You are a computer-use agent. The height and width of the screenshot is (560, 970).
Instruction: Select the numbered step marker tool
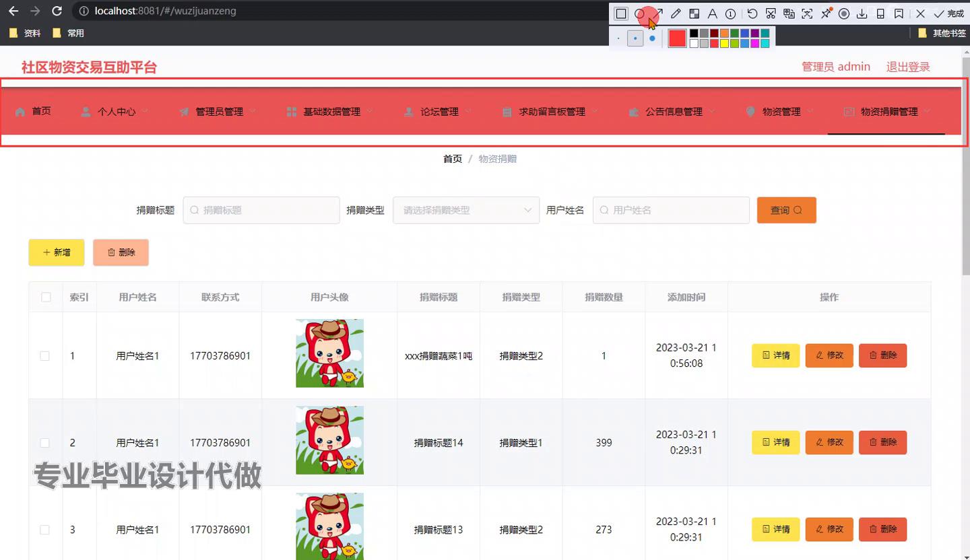[x=730, y=13]
